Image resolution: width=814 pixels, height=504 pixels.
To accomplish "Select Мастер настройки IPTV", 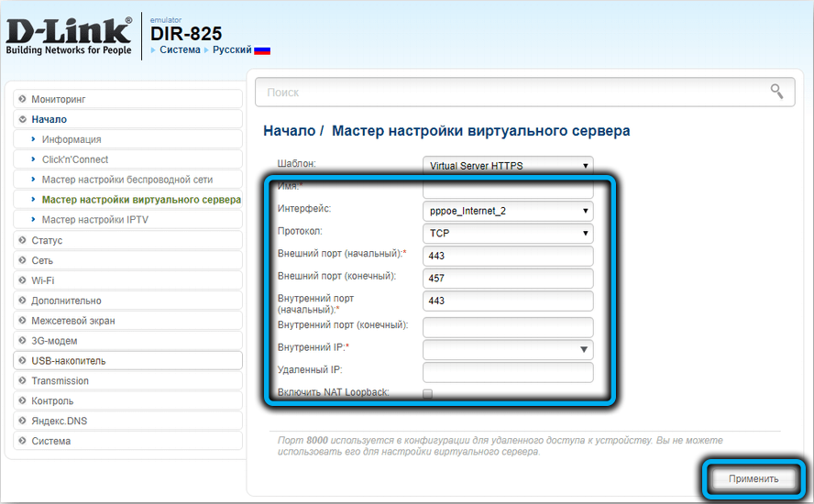I will [95, 220].
